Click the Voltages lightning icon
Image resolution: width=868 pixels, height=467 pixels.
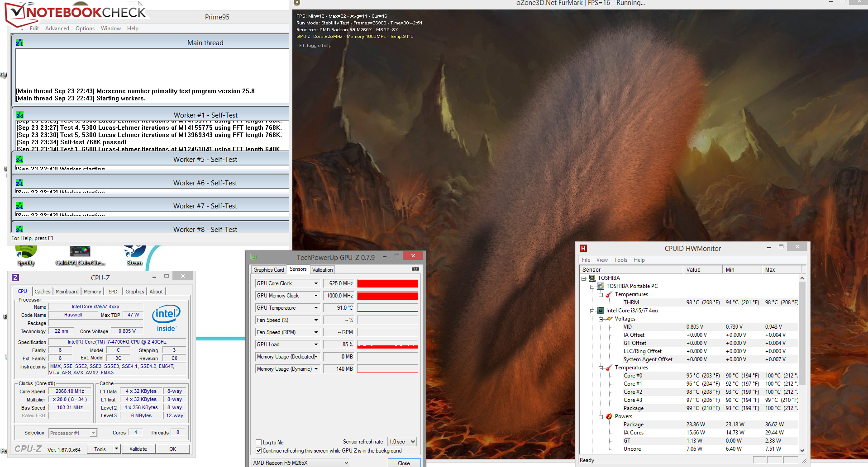click(609, 319)
